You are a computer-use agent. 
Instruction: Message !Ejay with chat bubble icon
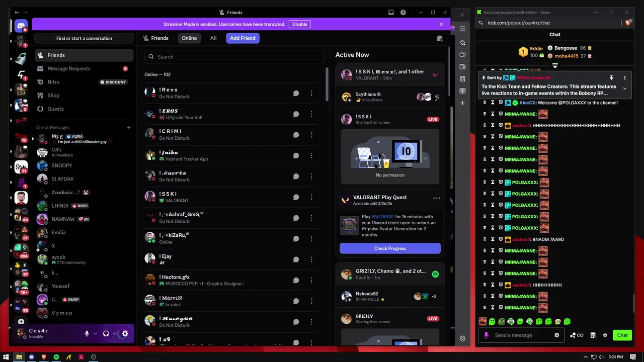pyautogui.click(x=296, y=259)
